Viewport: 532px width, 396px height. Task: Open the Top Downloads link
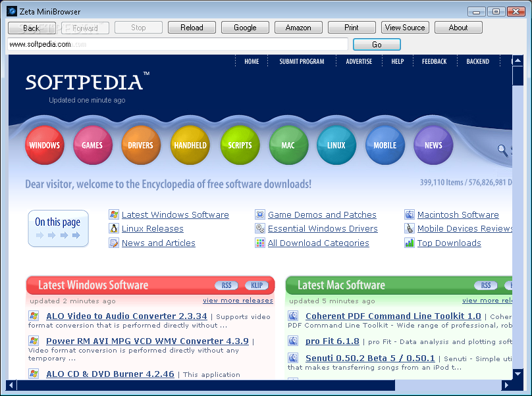pos(449,243)
